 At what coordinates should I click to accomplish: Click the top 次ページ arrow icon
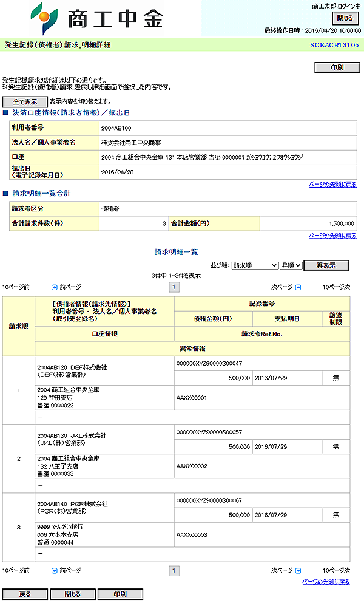tap(298, 288)
